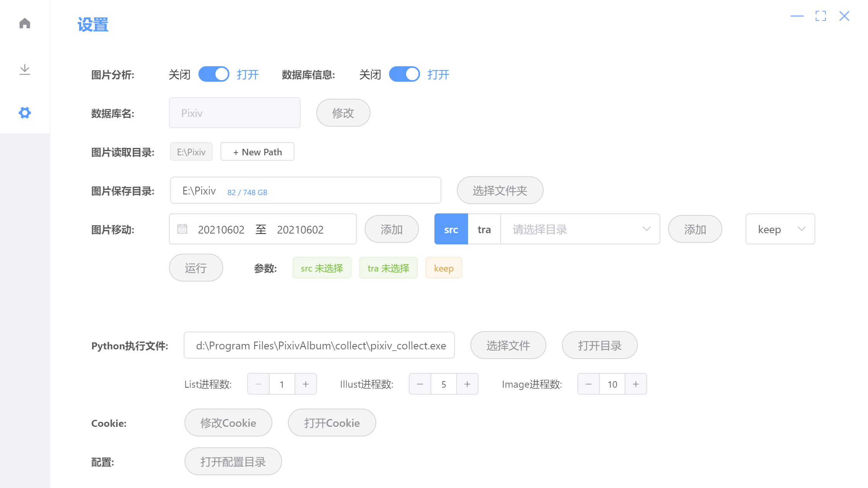Click the 修改Cookie button
The height and width of the screenshot is (488, 868).
[x=228, y=423]
